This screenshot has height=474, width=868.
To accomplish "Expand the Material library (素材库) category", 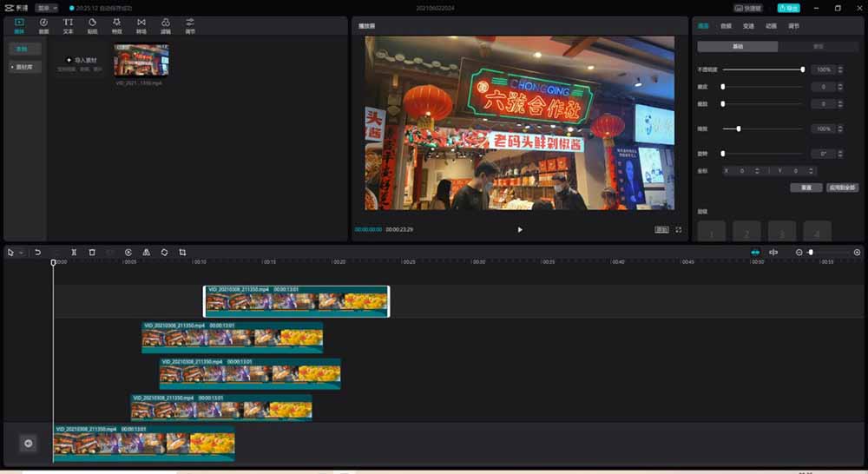I will 25,67.
